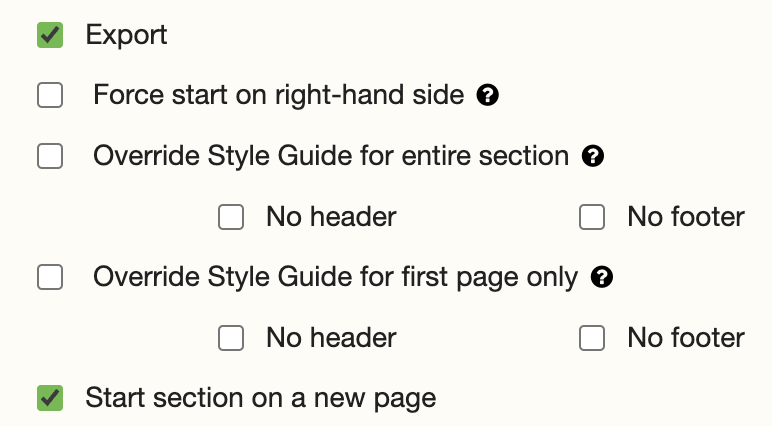Open help icon for Force start on right-hand side
The height and width of the screenshot is (426, 772).
[x=487, y=95]
